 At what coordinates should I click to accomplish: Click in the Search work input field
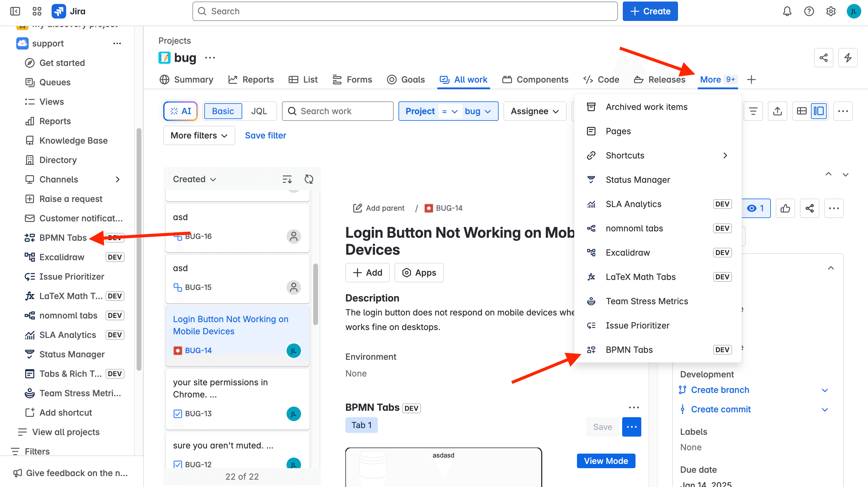click(x=337, y=111)
